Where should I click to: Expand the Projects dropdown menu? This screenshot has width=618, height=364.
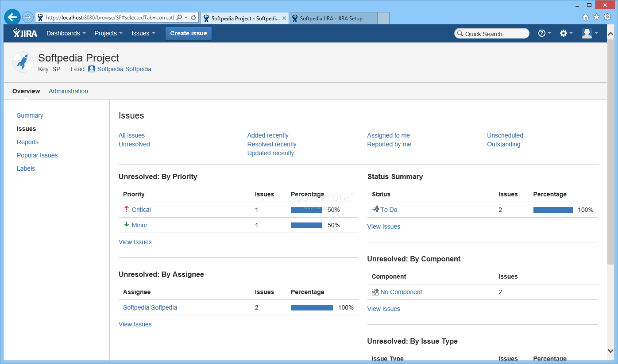[108, 33]
